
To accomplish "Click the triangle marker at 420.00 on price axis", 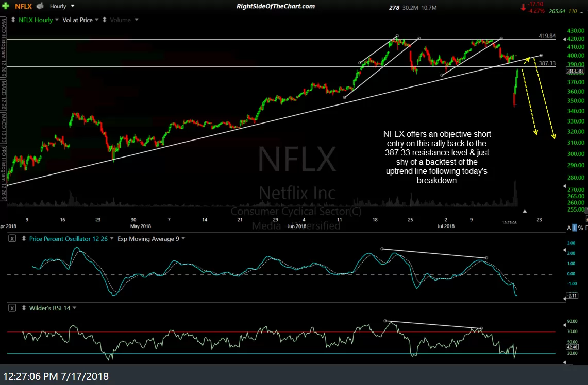I will coord(565,39).
